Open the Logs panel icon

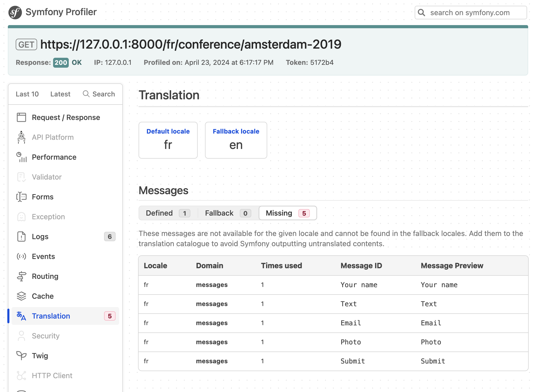click(21, 237)
